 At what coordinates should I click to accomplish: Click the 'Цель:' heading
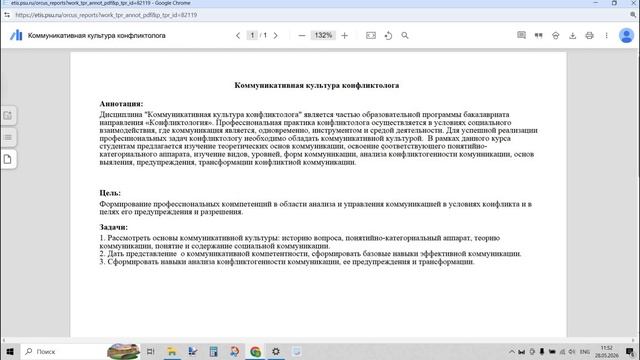pos(110,193)
